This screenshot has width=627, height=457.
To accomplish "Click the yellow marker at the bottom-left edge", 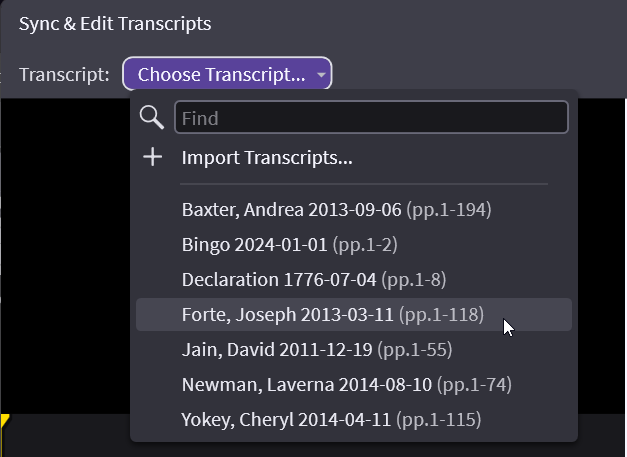I will tap(4, 421).
